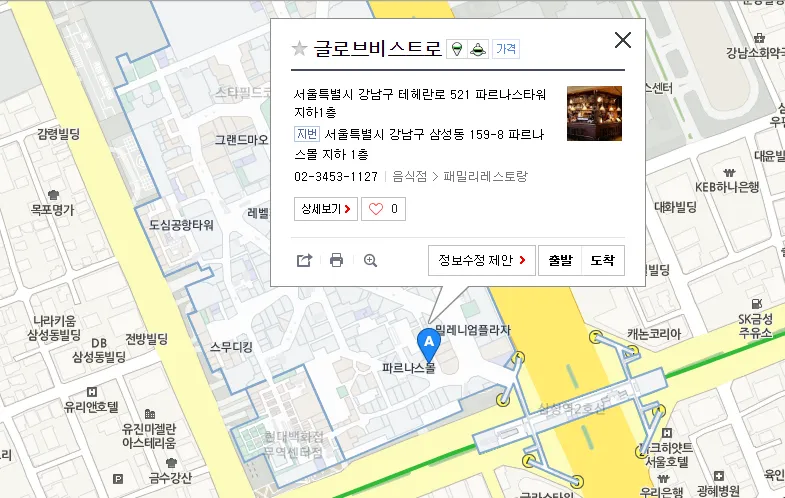
Task: Click the 지번 address label badge
Action: [x=306, y=134]
